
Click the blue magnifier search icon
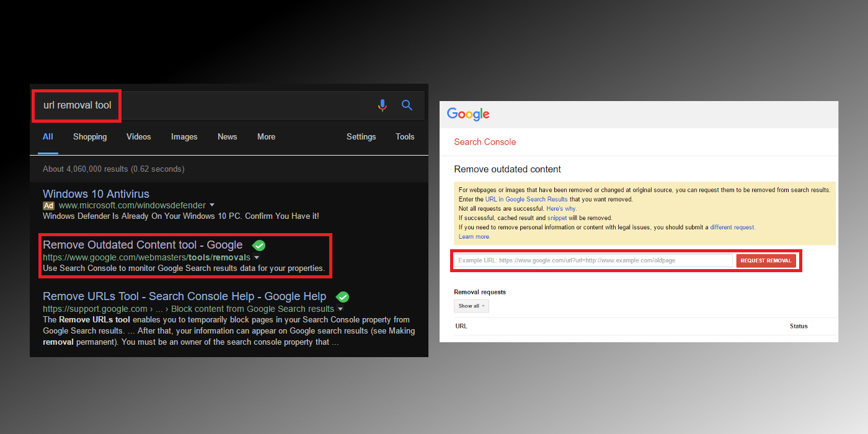pos(407,105)
